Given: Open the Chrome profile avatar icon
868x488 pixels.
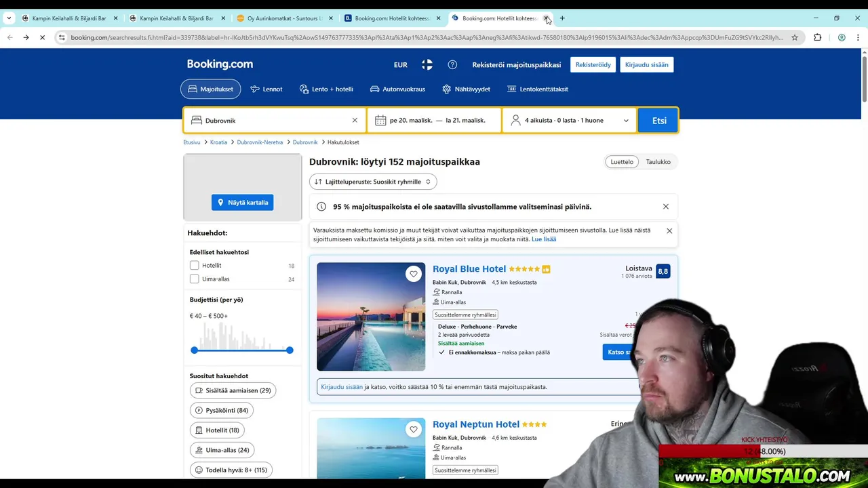Looking at the screenshot, I should (x=842, y=37).
